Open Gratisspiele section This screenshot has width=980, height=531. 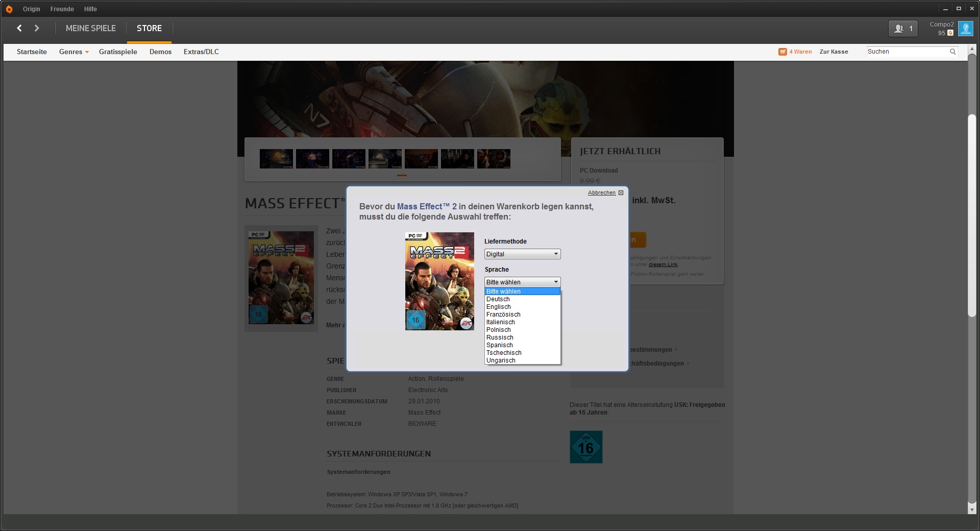click(118, 52)
